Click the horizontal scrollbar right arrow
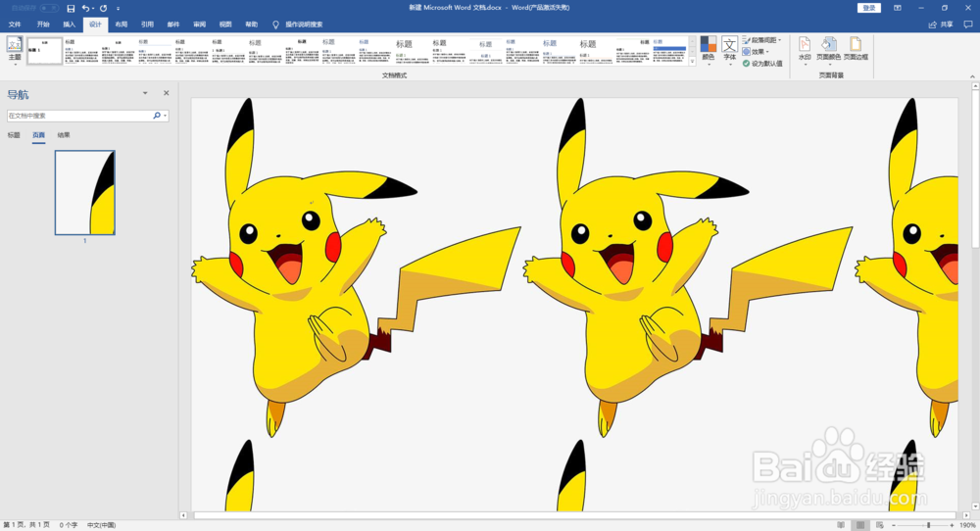Viewport: 980px width, 531px height. click(966, 515)
